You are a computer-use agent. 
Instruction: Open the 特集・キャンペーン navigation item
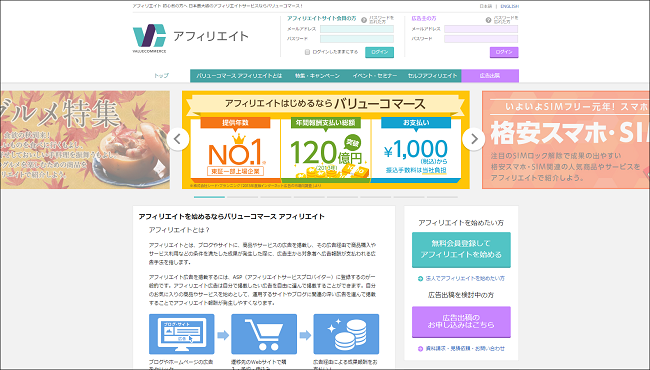click(317, 76)
